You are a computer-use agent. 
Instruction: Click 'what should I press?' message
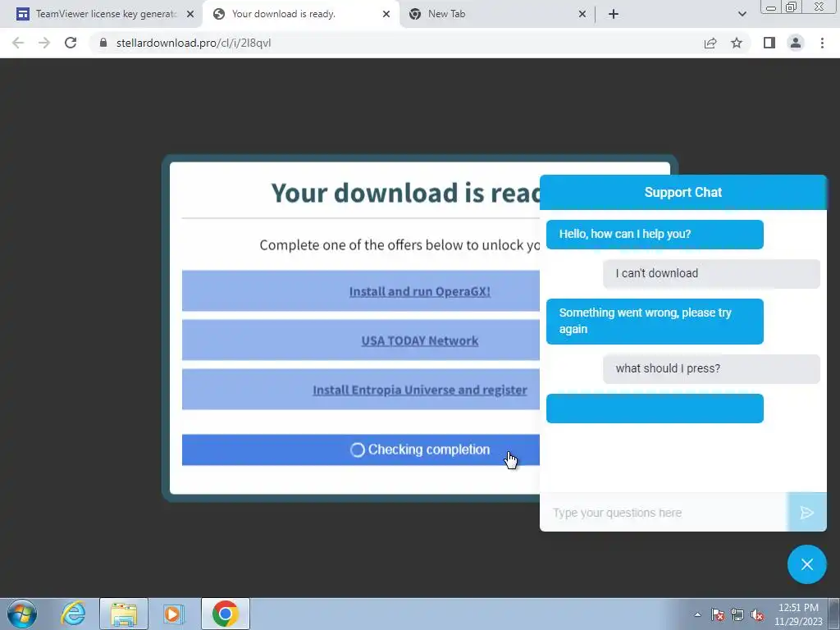point(711,368)
